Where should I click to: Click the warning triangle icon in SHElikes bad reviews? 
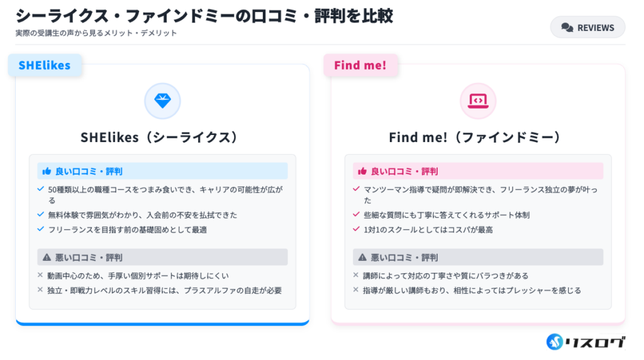click(47, 257)
